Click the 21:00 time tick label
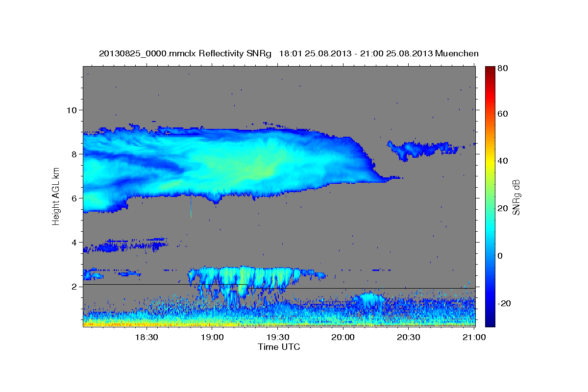The height and width of the screenshot is (392, 588). pyautogui.click(x=473, y=337)
